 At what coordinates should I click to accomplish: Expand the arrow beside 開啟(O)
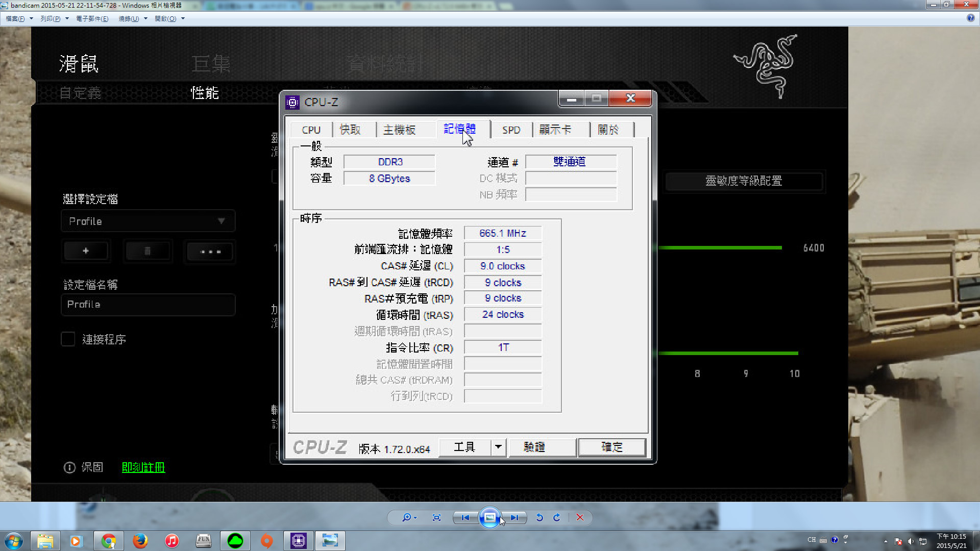pyautogui.click(x=183, y=18)
